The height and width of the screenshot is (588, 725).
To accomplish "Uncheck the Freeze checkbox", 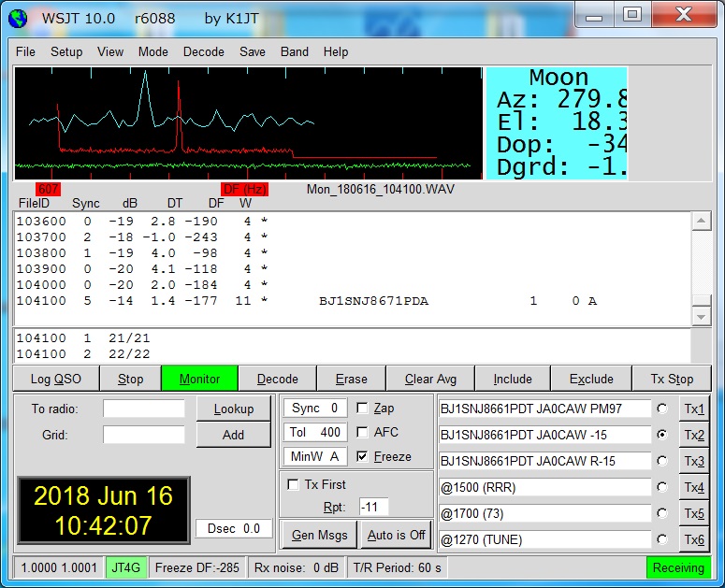I will coord(362,457).
